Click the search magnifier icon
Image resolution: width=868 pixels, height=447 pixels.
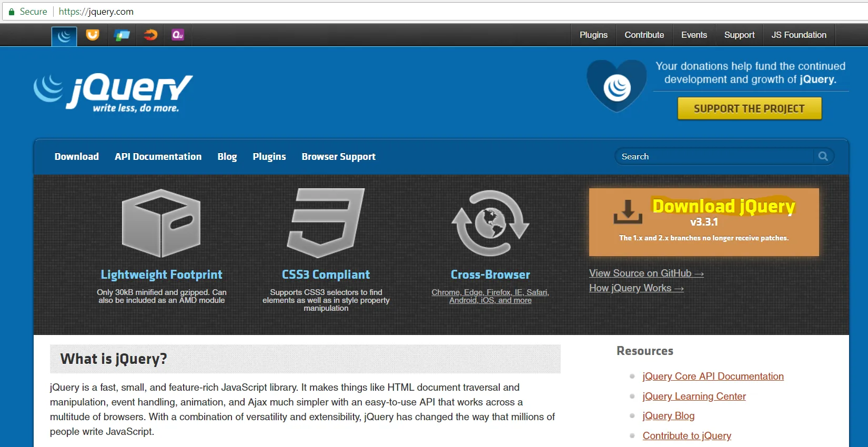(x=823, y=156)
